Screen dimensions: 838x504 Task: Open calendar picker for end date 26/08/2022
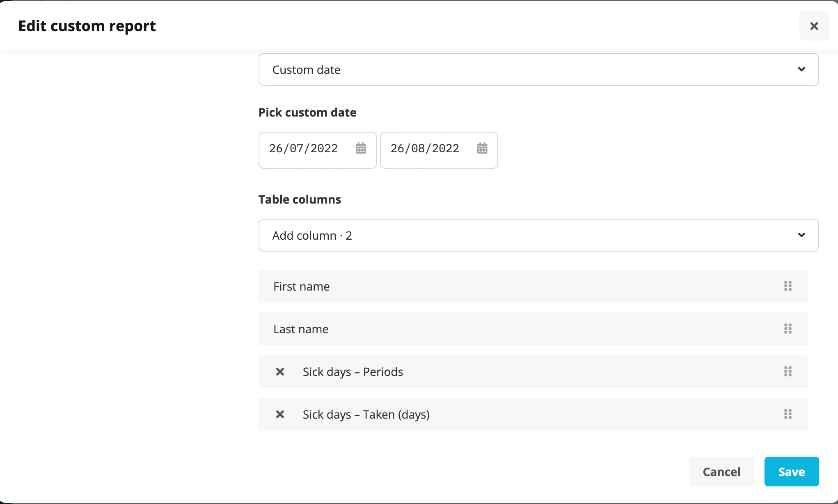tap(482, 148)
